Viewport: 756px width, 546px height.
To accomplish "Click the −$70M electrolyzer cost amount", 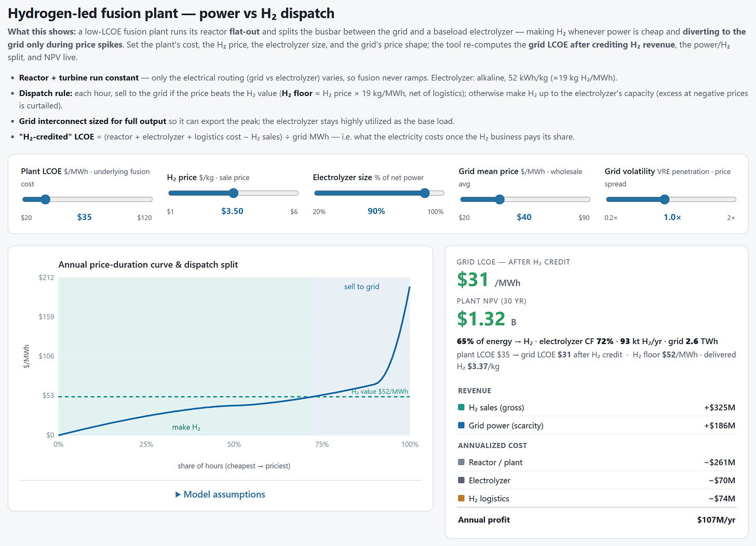I will (x=722, y=481).
